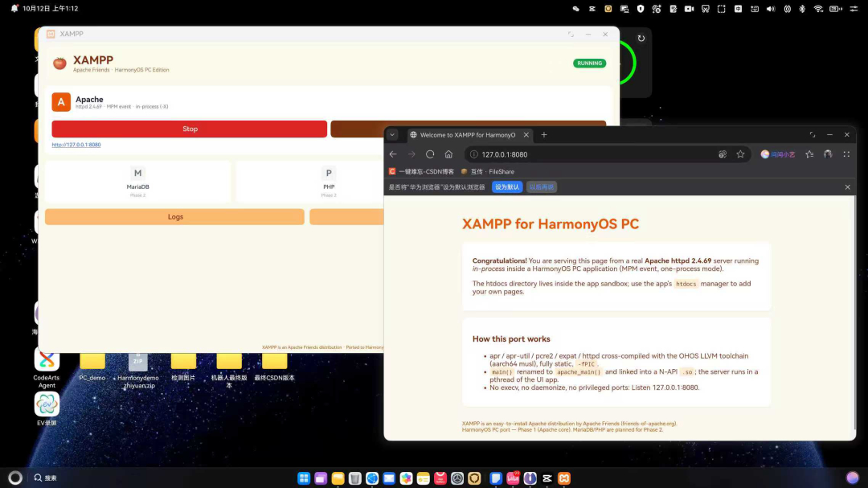Open the control center sliders icon
The height and width of the screenshot is (488, 868).
(x=854, y=9)
